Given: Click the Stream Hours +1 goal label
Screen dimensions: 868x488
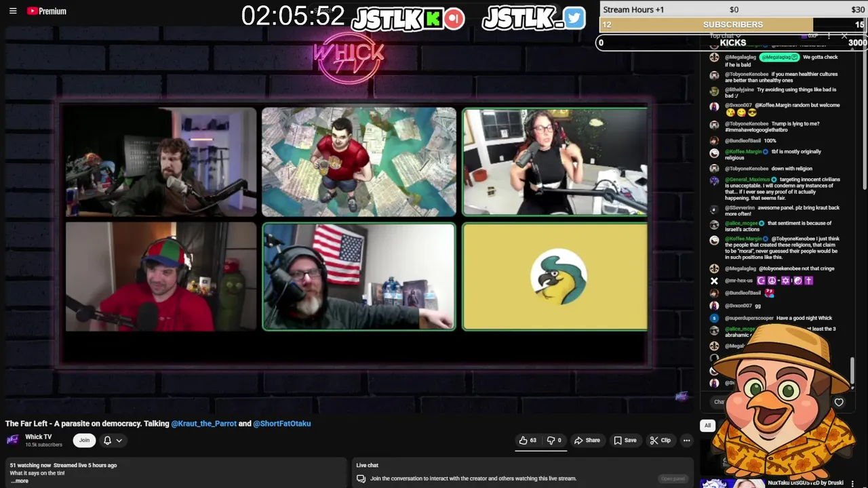Looking at the screenshot, I should [633, 9].
